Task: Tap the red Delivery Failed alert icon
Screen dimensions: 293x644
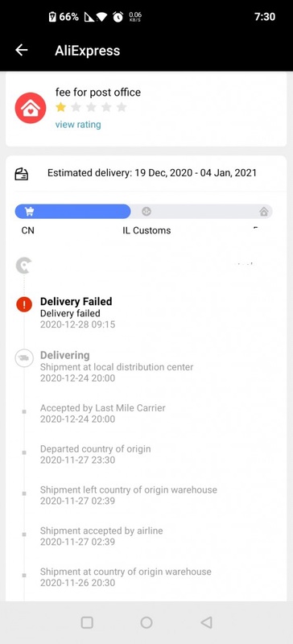Action: [24, 304]
